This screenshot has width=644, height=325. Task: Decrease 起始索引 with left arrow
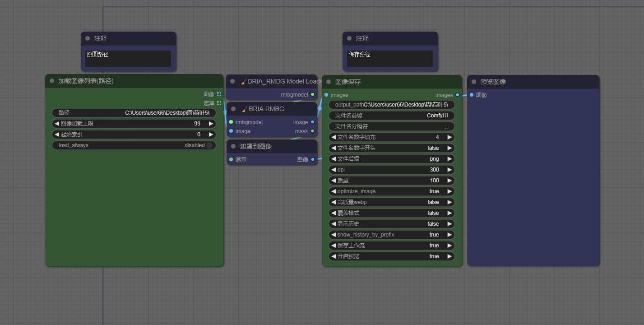[x=57, y=135]
